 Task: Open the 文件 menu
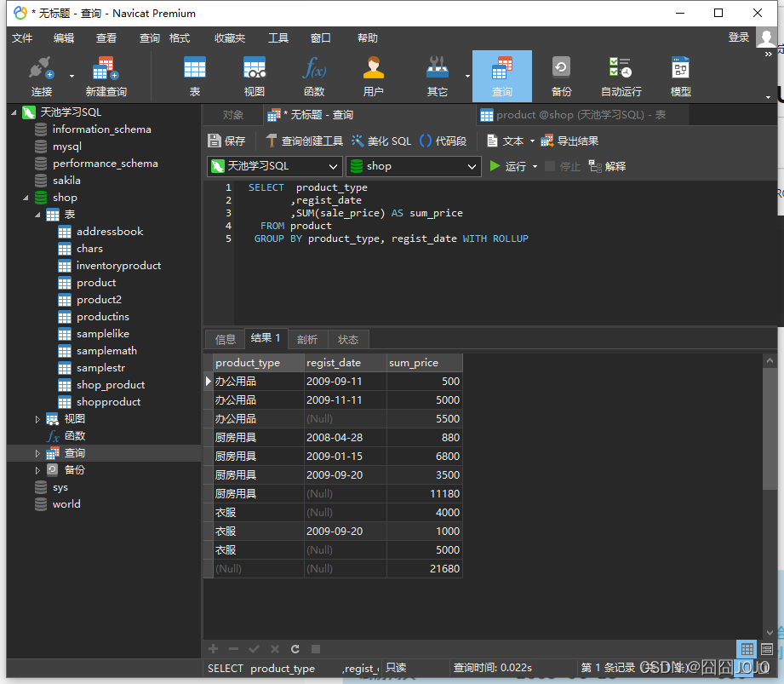[x=22, y=38]
